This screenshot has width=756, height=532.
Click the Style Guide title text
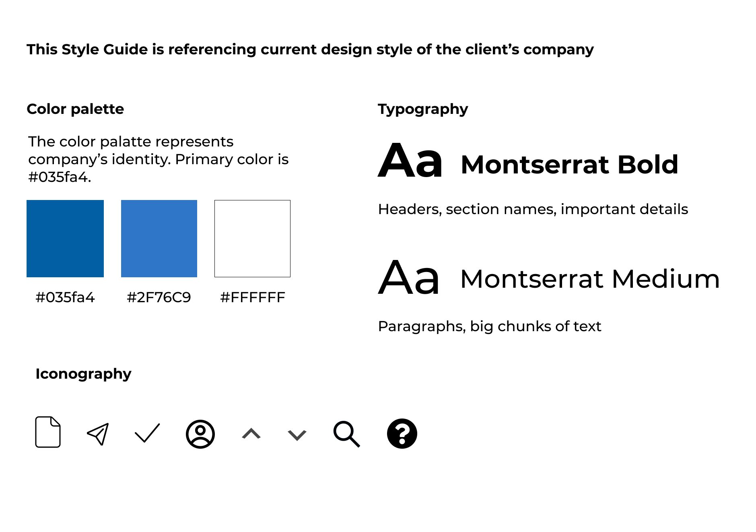(x=310, y=49)
